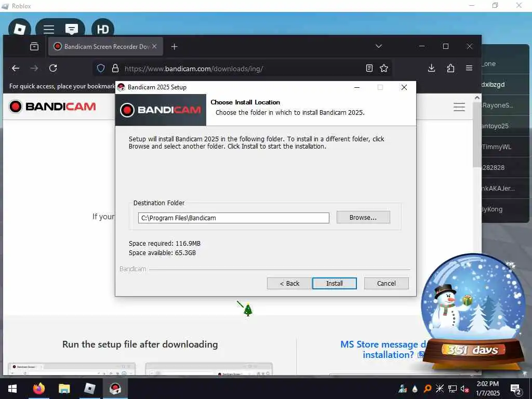Open the Bandicam website hamburger menu

(459, 107)
